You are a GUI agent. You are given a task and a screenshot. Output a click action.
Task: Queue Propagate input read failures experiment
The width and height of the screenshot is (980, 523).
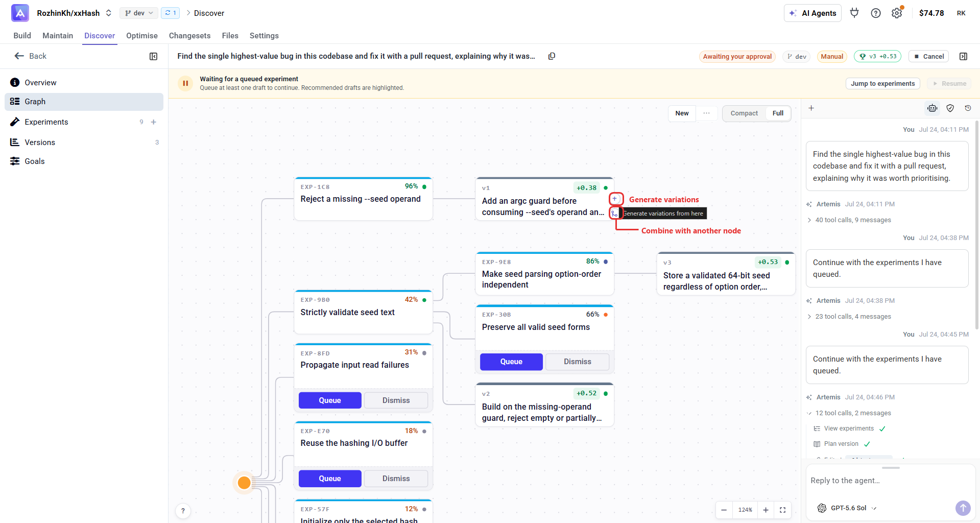coord(330,400)
